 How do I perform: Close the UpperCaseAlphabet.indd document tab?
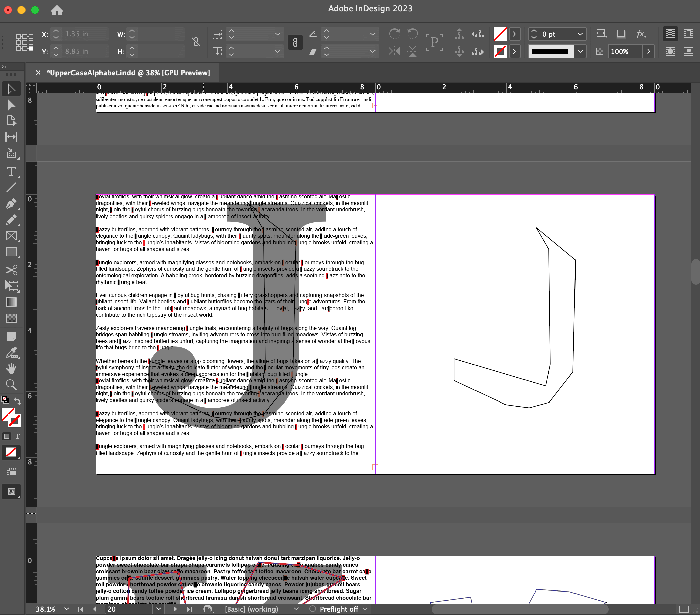click(x=38, y=73)
